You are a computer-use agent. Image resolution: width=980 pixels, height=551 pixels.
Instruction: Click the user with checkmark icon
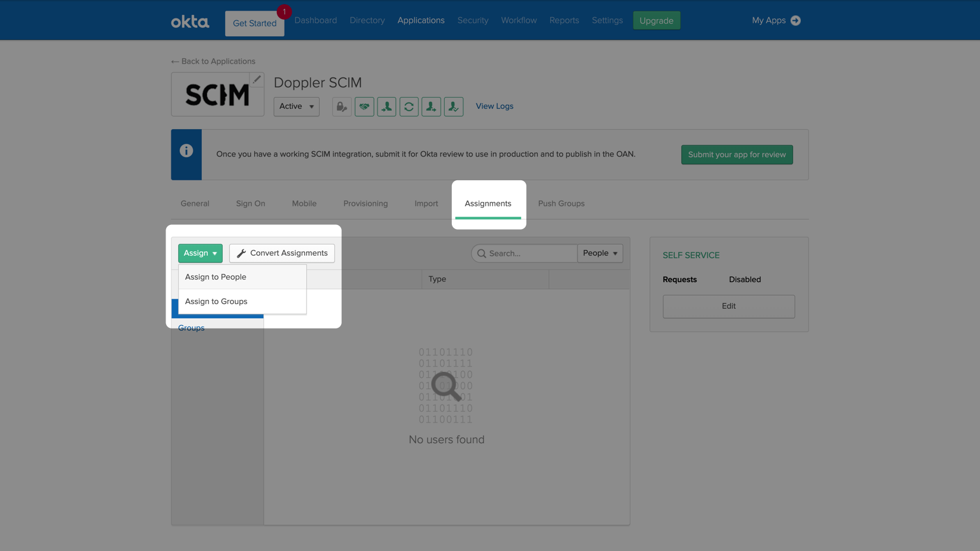click(x=454, y=107)
